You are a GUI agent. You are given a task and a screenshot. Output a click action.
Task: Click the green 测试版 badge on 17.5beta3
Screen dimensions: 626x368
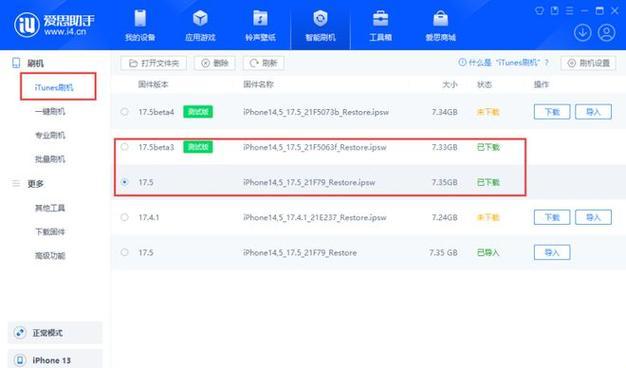(x=198, y=147)
